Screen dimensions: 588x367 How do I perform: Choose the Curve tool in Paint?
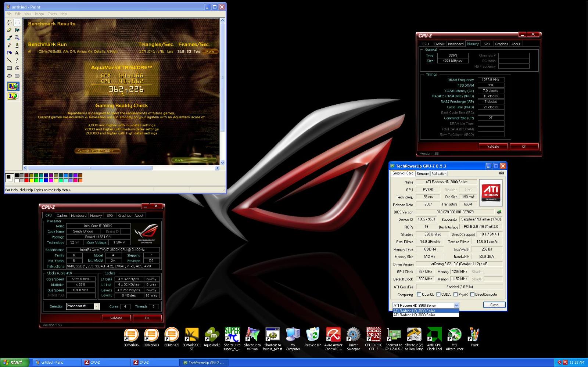(x=17, y=60)
